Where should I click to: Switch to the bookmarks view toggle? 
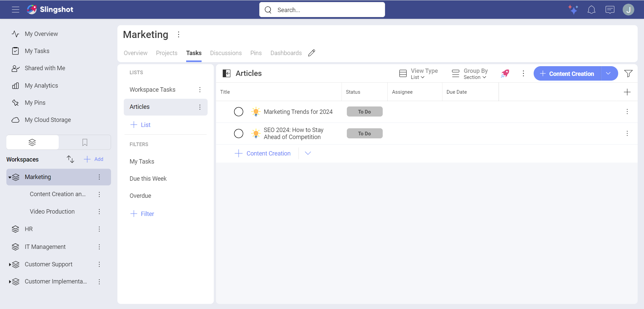pos(85,142)
